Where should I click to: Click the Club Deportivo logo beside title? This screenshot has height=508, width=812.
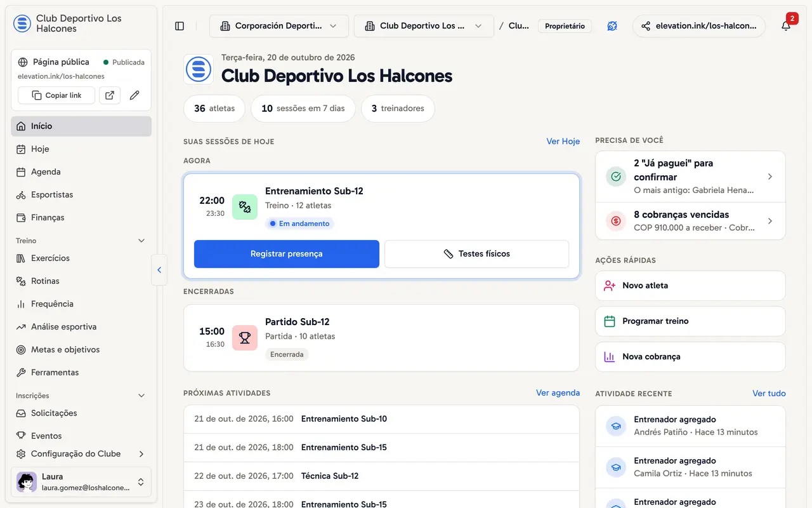tap(199, 69)
